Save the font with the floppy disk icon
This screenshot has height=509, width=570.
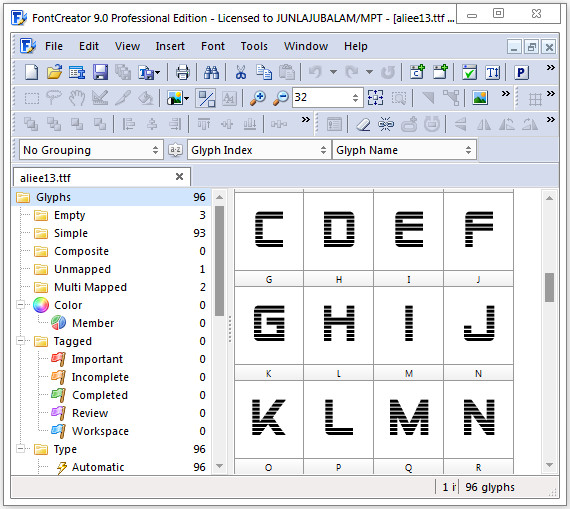(100, 72)
